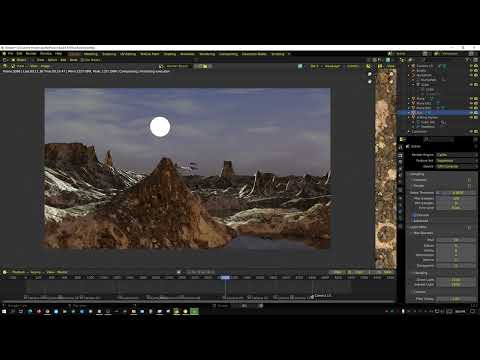Open the Playback menu in timeline
Viewport: 480px width, 360px height.
(x=19, y=272)
